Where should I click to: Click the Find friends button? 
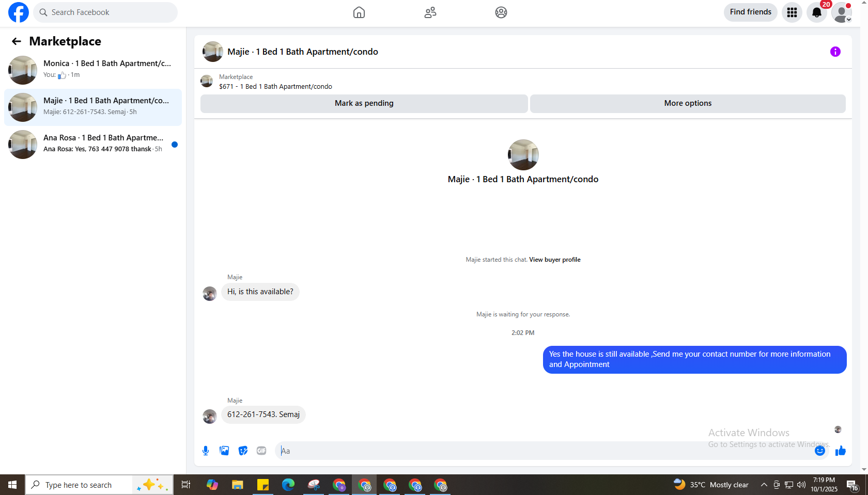[751, 12]
